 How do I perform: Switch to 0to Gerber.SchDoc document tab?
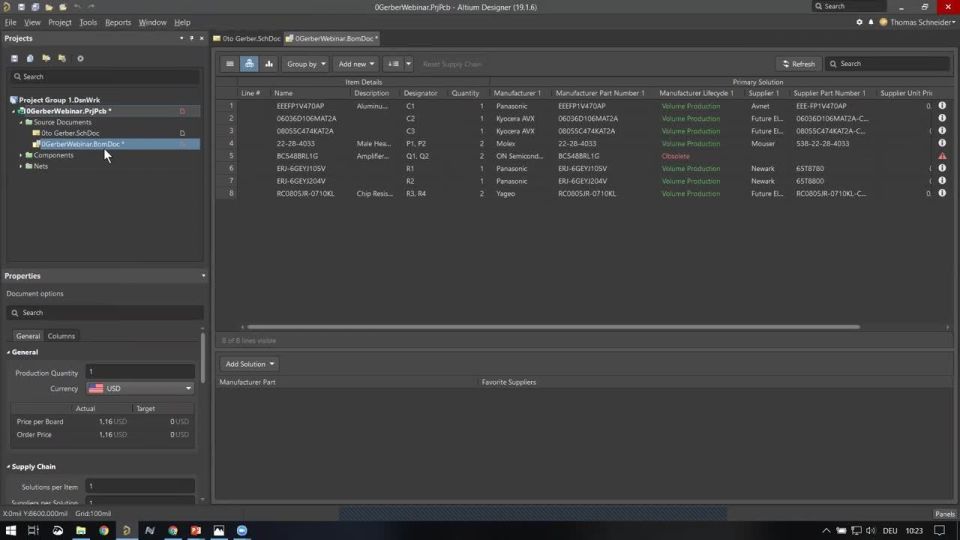coord(247,39)
